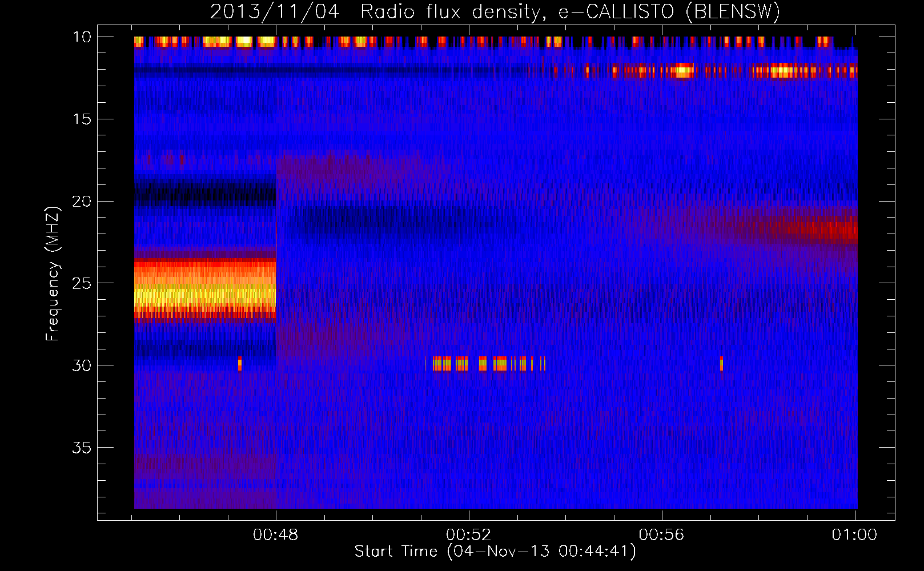Click the '35' frequency tick label
The height and width of the screenshot is (571, 924).
point(82,447)
